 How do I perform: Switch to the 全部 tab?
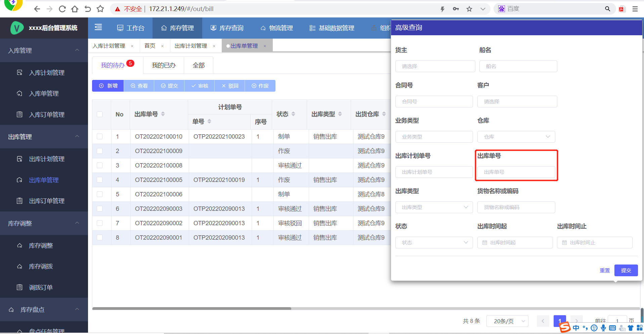click(199, 65)
